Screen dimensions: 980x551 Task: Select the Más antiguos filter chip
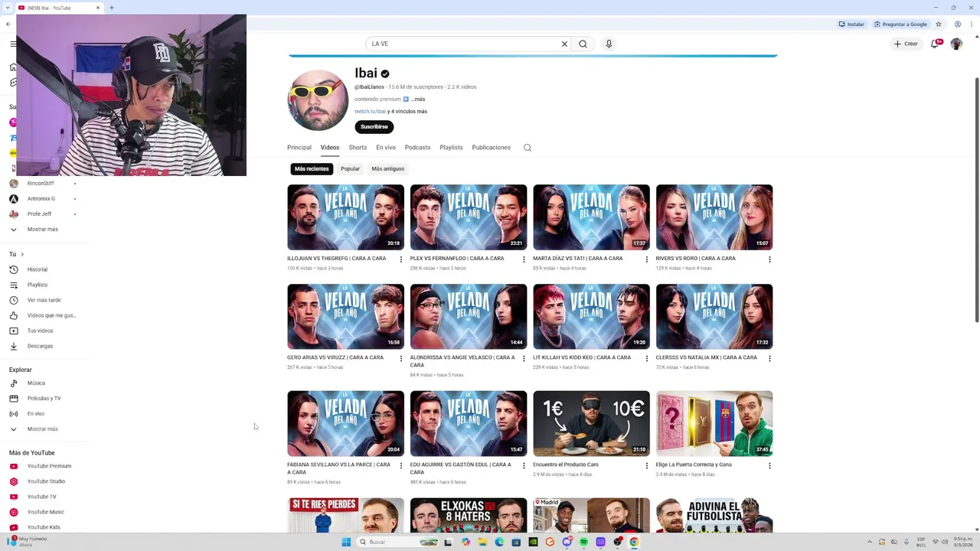pos(387,168)
